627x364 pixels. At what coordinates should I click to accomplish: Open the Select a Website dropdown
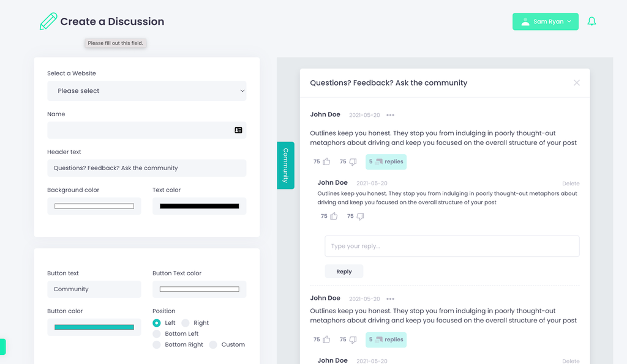click(147, 91)
